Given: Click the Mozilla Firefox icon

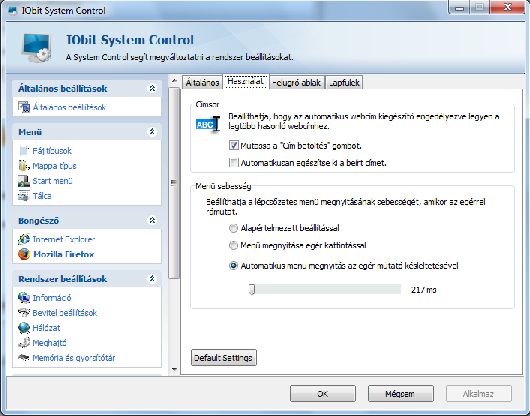Looking at the screenshot, I should point(24,254).
